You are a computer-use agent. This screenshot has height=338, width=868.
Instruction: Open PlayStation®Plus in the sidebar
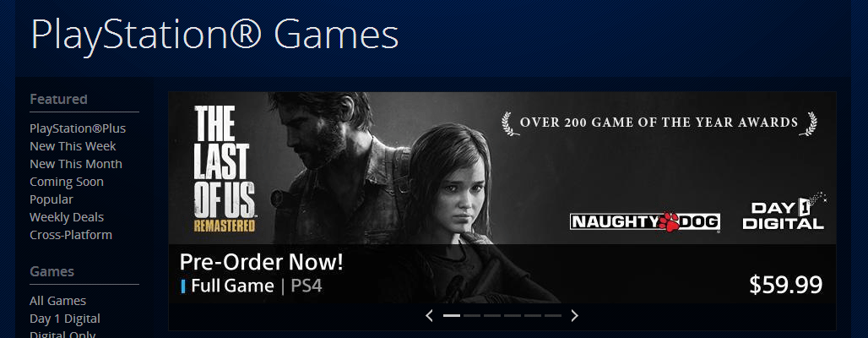(78, 128)
